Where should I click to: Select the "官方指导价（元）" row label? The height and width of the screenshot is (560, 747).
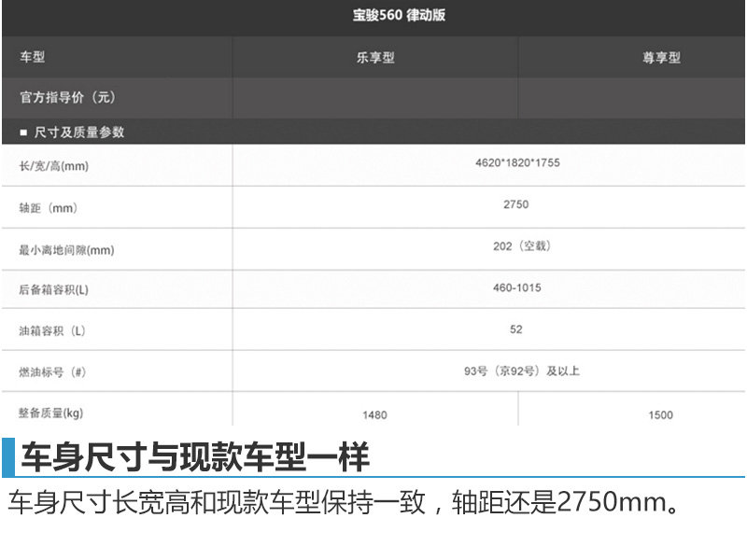coord(67,97)
